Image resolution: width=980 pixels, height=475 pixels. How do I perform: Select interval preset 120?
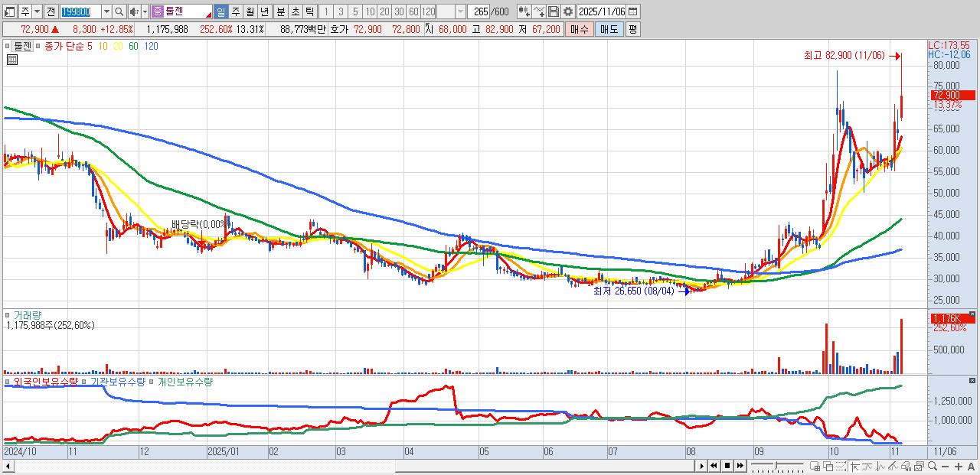coord(428,12)
